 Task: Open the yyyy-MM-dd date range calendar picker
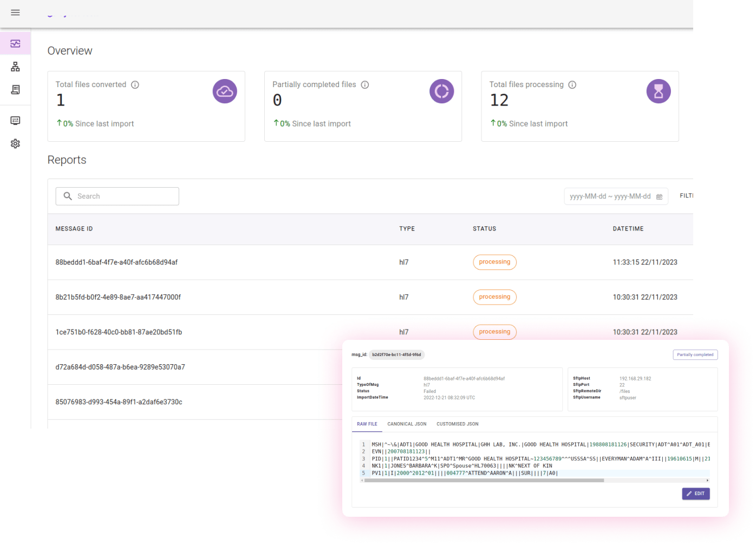(660, 196)
